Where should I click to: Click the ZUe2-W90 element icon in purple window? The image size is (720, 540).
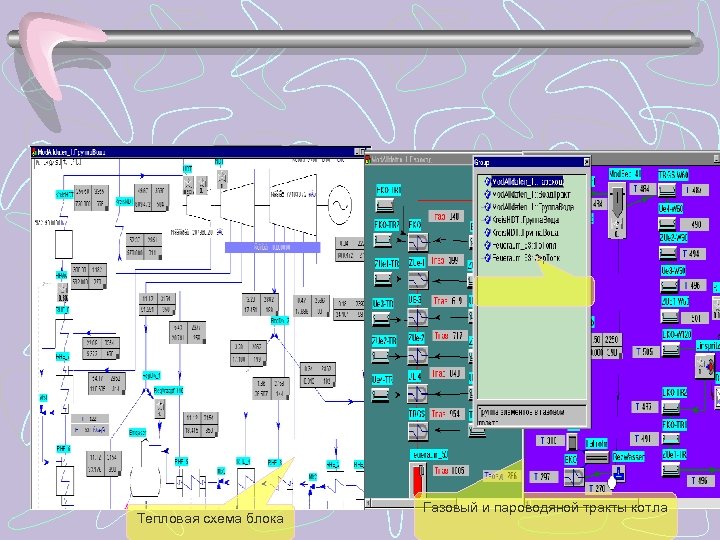[668, 253]
